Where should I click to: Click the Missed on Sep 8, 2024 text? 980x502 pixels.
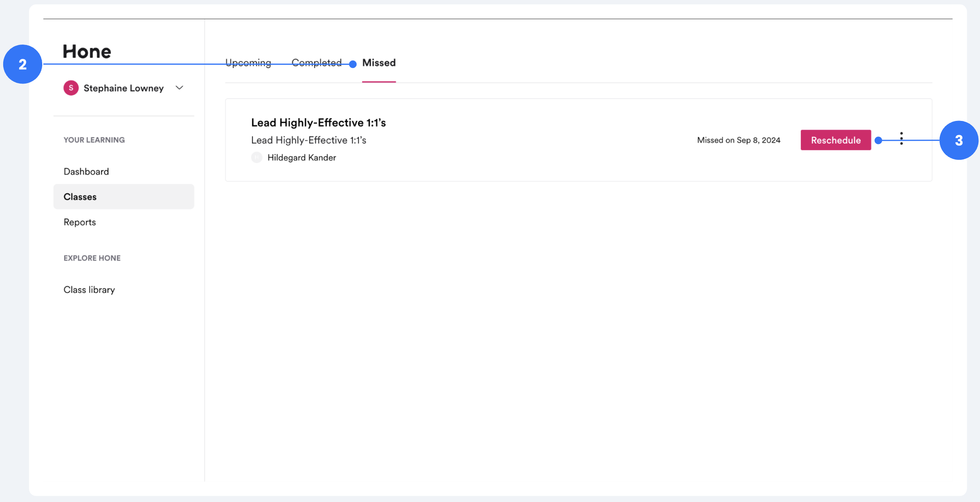pos(738,140)
